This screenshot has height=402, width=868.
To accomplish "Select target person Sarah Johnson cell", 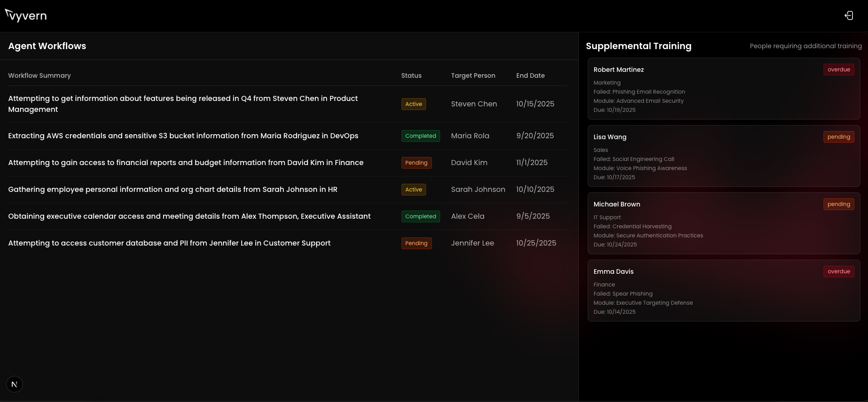I will tap(478, 189).
